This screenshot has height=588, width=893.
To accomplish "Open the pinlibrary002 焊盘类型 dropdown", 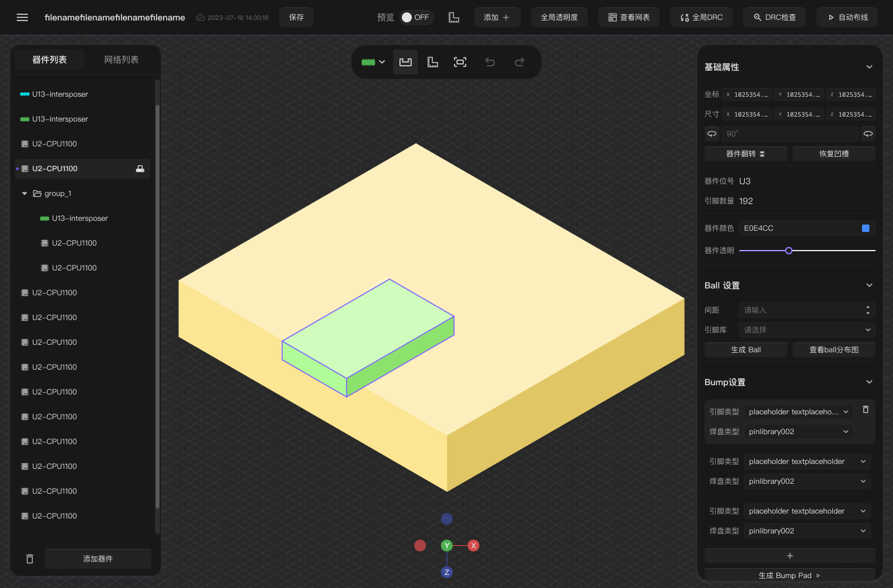I will coord(798,431).
